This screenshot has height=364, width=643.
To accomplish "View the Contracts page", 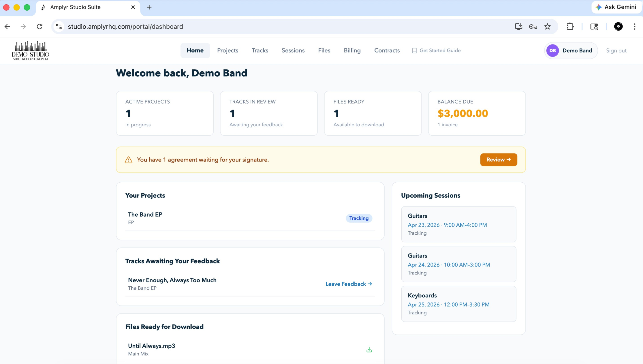I will point(387,50).
